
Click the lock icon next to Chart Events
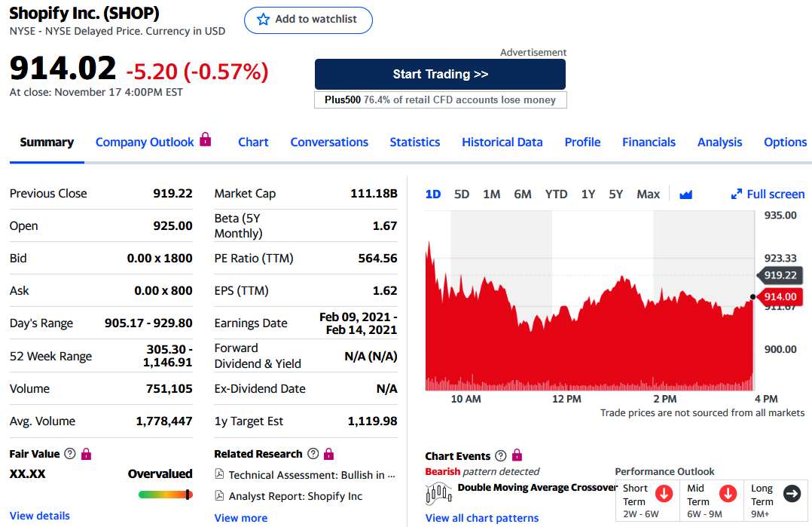point(517,455)
